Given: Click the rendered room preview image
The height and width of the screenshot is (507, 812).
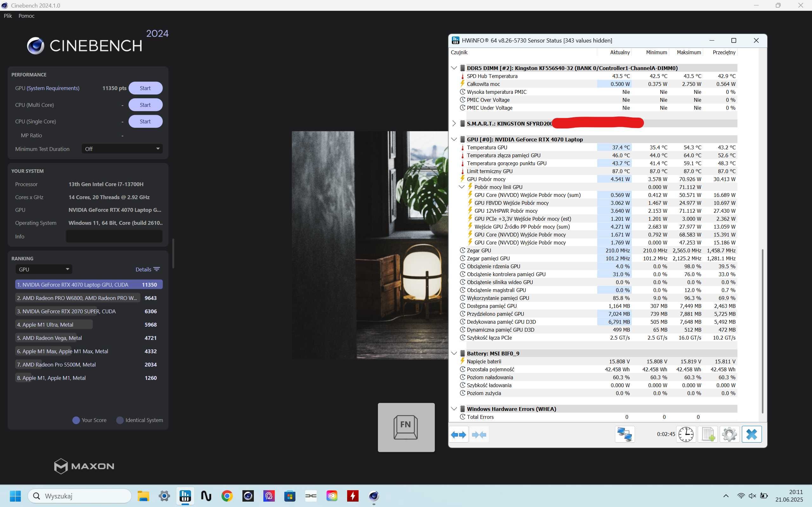Looking at the screenshot, I should (370, 245).
